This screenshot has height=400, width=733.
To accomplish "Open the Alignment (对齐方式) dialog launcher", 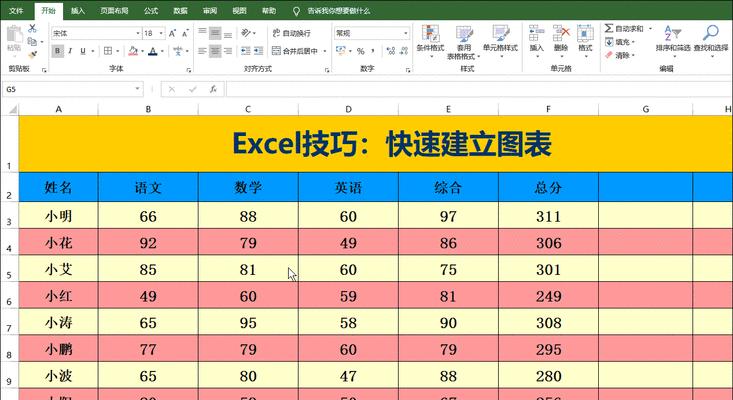I will pos(327,70).
